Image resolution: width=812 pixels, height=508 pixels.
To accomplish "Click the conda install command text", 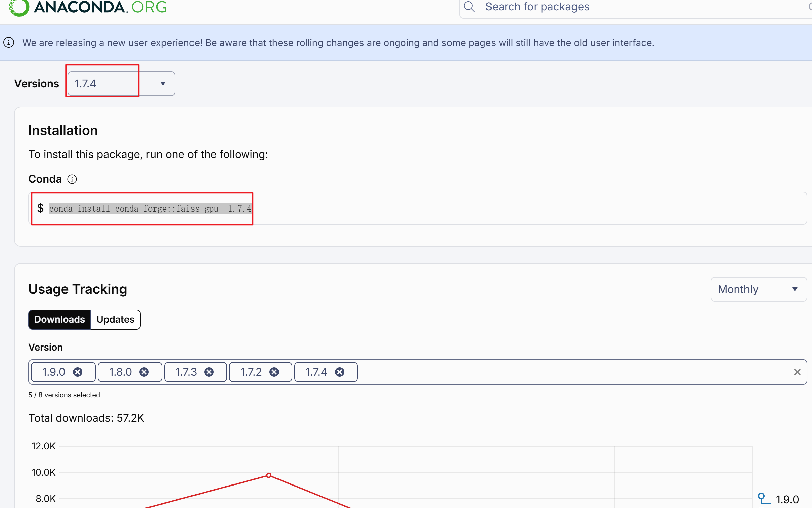I will coord(150,209).
